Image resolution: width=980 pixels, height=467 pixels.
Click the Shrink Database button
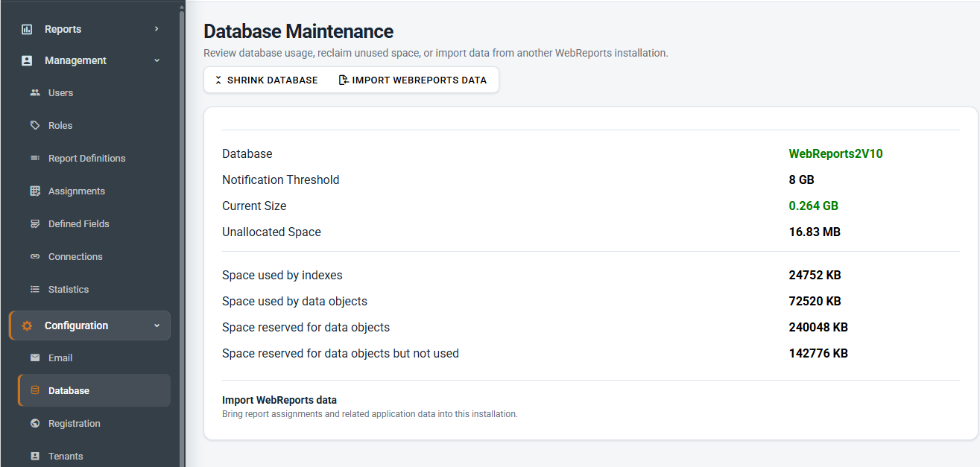pos(266,80)
